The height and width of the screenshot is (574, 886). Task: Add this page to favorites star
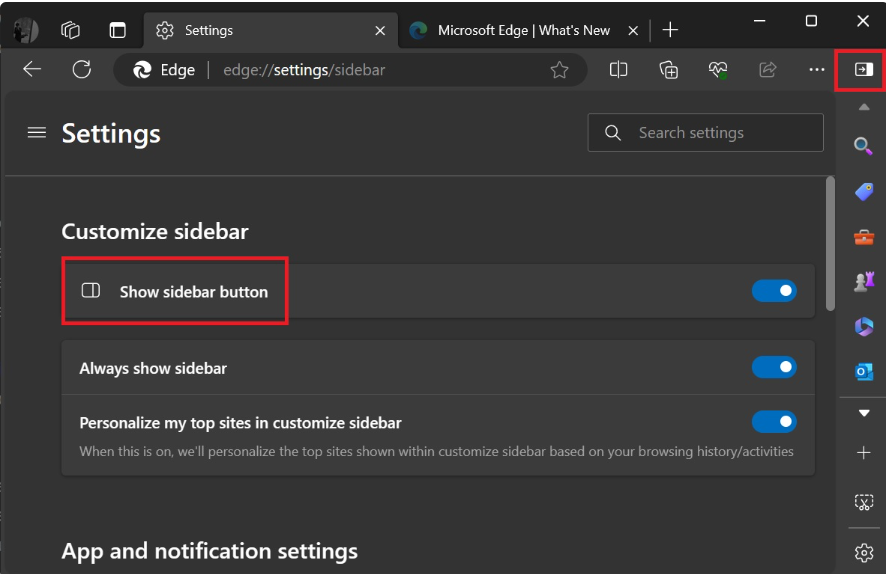pos(559,70)
